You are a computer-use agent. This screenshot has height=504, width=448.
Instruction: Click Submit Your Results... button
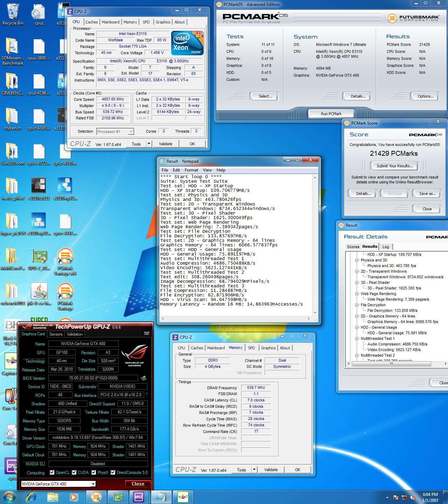394,166
